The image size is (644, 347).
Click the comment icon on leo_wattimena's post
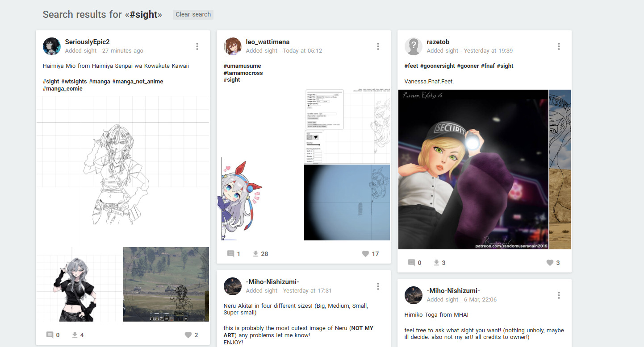click(x=230, y=254)
